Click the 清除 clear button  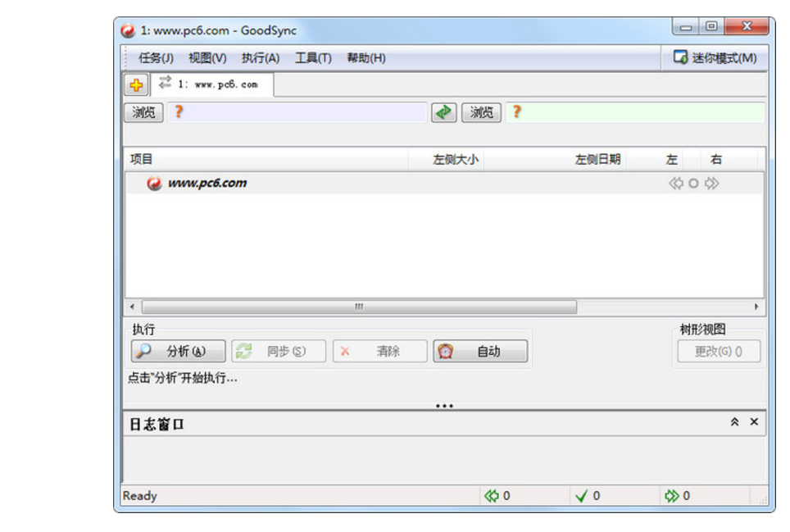(x=380, y=351)
